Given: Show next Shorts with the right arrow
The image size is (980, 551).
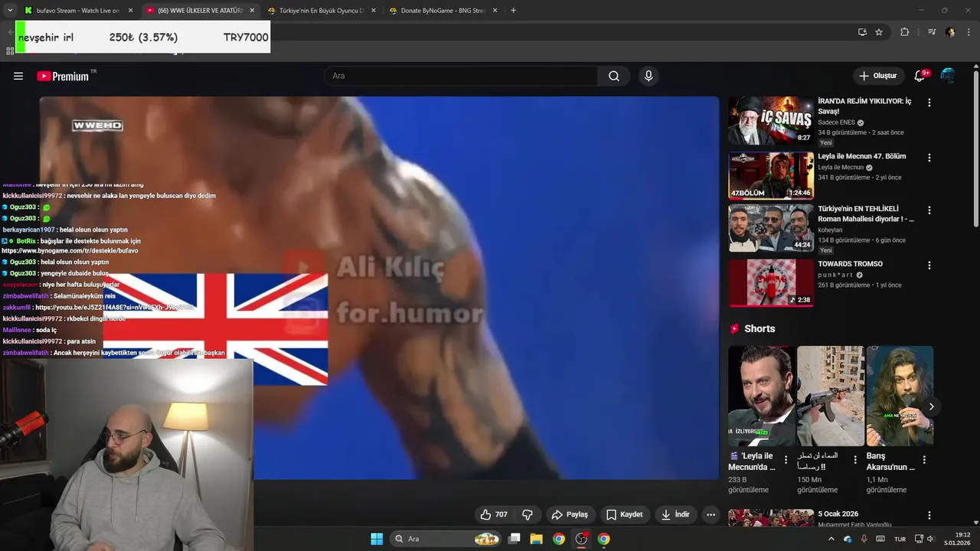Looking at the screenshot, I should coord(931,406).
